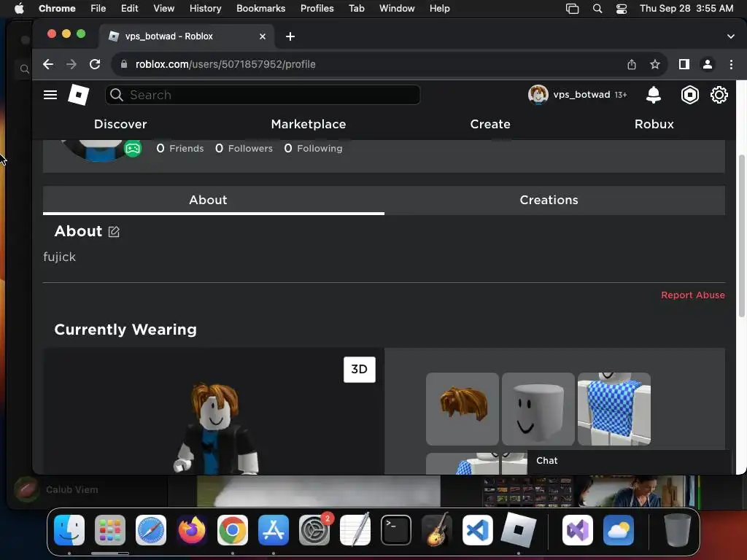Open GarageBand from the Dock
The image size is (747, 560).
coord(437,529)
